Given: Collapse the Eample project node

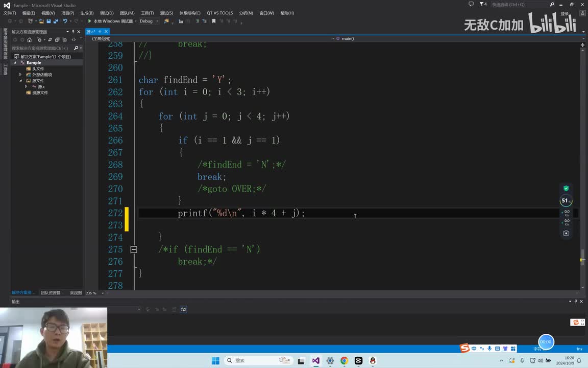Looking at the screenshot, I should pyautogui.click(x=15, y=63).
